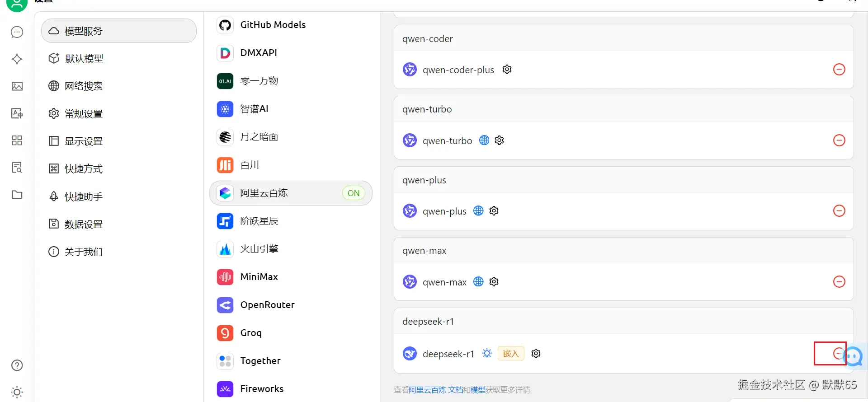868x402 pixels.
Task: Open settings gear for qwen-coder-plus
Action: (x=507, y=70)
